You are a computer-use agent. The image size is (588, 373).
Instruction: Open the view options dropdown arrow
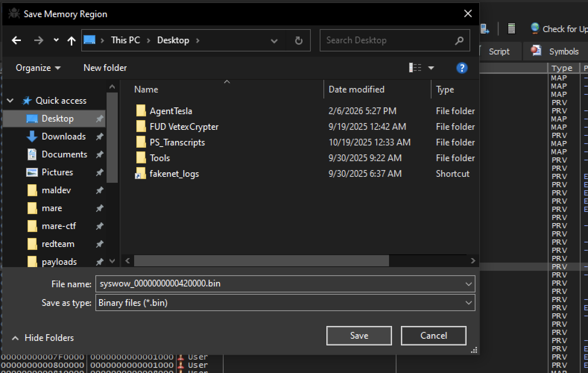[x=431, y=68]
